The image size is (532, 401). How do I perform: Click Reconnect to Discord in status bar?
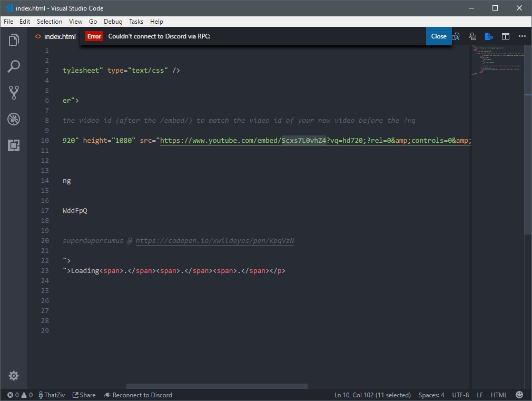click(138, 395)
